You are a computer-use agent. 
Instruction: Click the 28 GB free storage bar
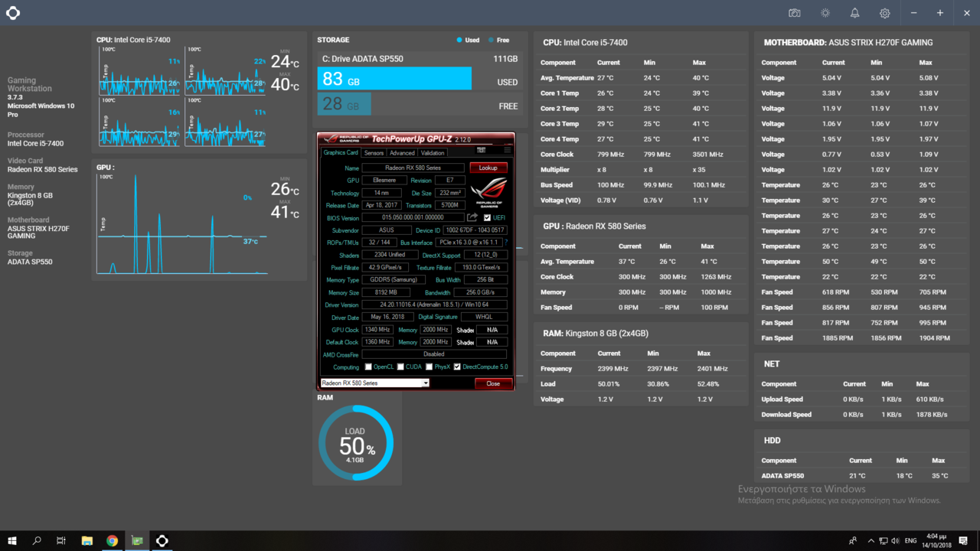coord(344,104)
